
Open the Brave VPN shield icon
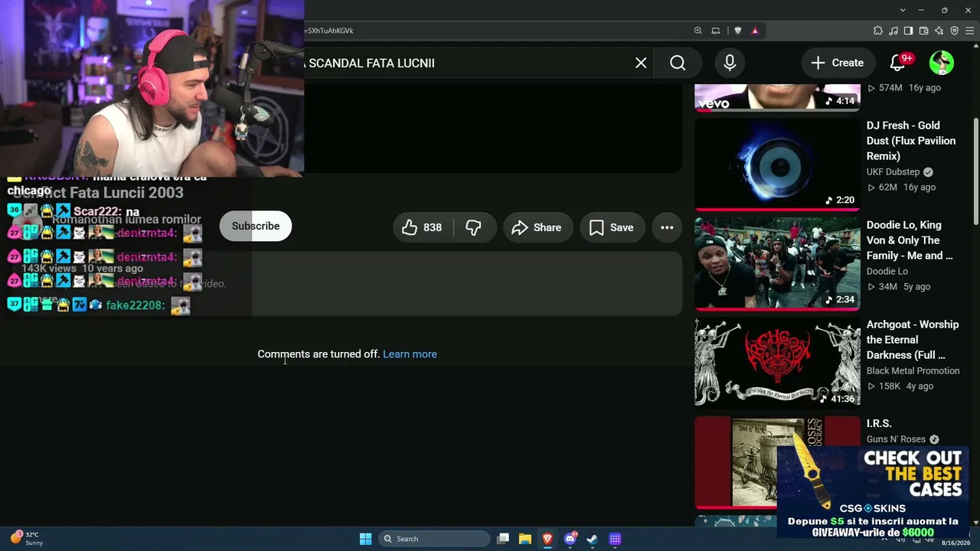click(x=955, y=31)
